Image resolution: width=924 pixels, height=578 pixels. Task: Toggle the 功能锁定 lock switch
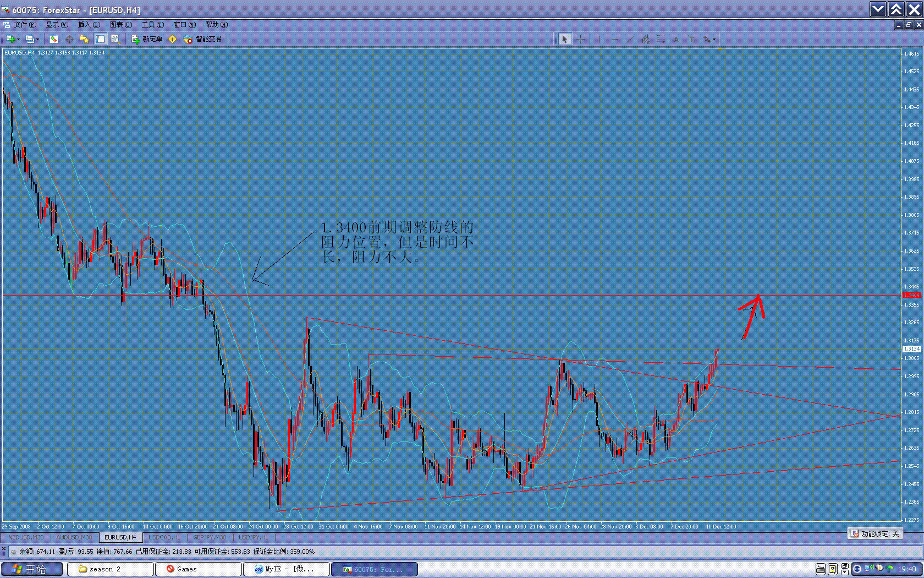(x=875, y=533)
